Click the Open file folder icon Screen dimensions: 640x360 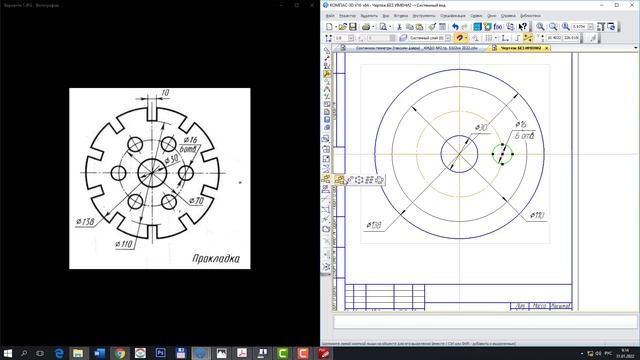click(x=342, y=27)
